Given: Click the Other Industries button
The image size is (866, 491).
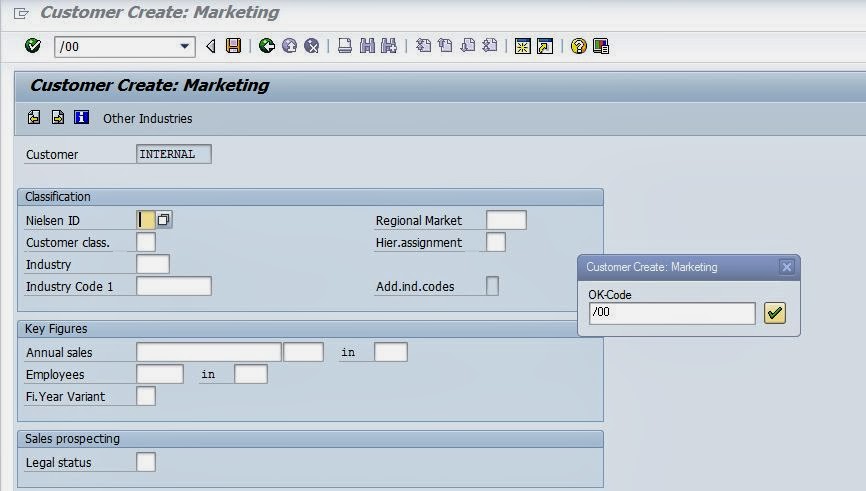Looking at the screenshot, I should (x=147, y=118).
